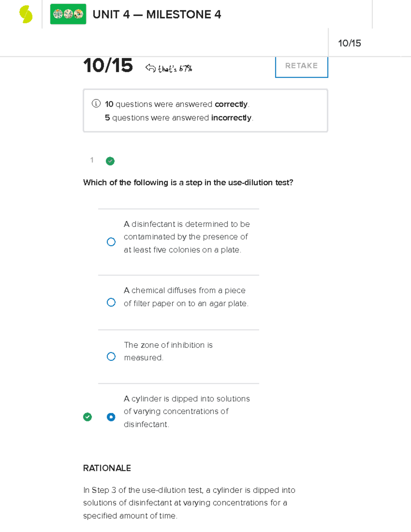
Task: Click the question number 1 label
Action: pyautogui.click(x=92, y=160)
